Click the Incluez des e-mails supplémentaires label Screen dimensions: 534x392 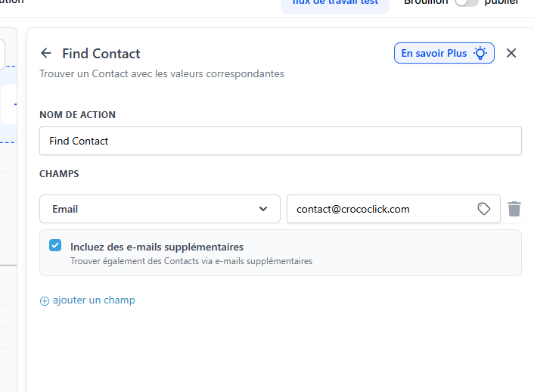click(157, 247)
